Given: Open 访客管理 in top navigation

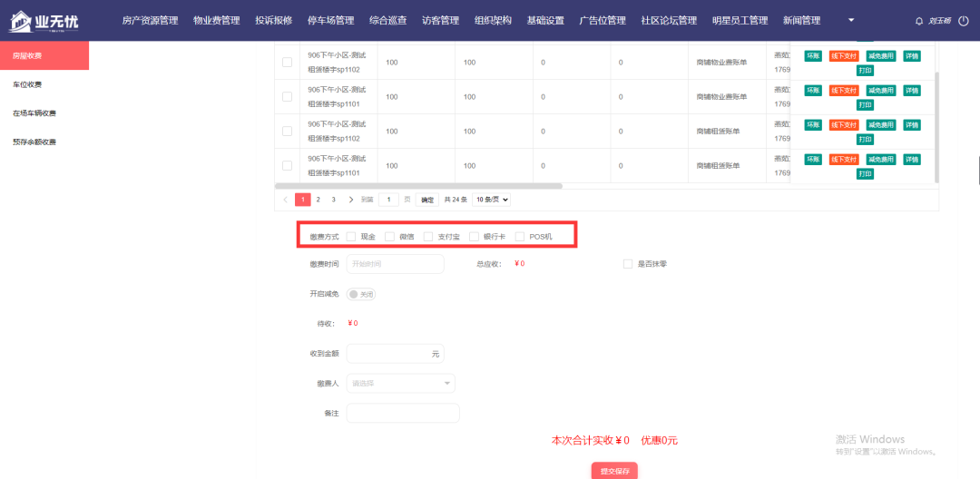Looking at the screenshot, I should [x=441, y=21].
